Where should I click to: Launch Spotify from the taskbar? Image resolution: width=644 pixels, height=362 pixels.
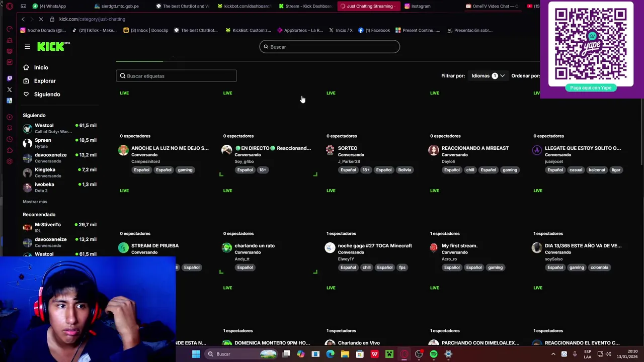[433, 354]
